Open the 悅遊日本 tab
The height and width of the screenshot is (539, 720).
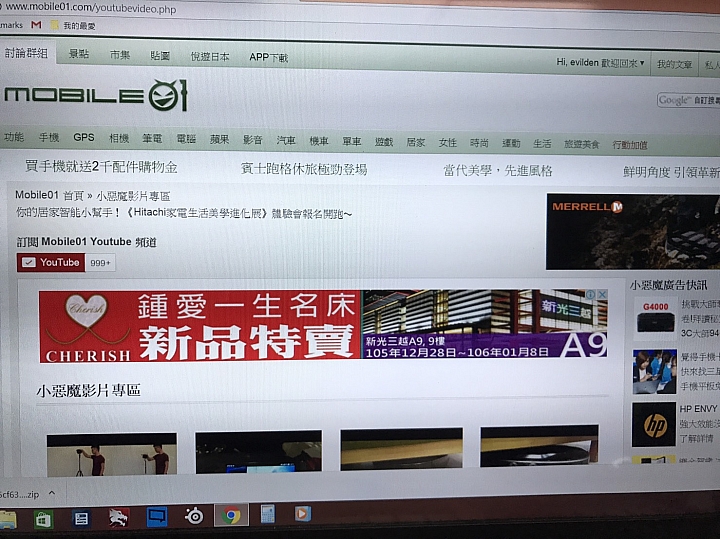(210, 57)
